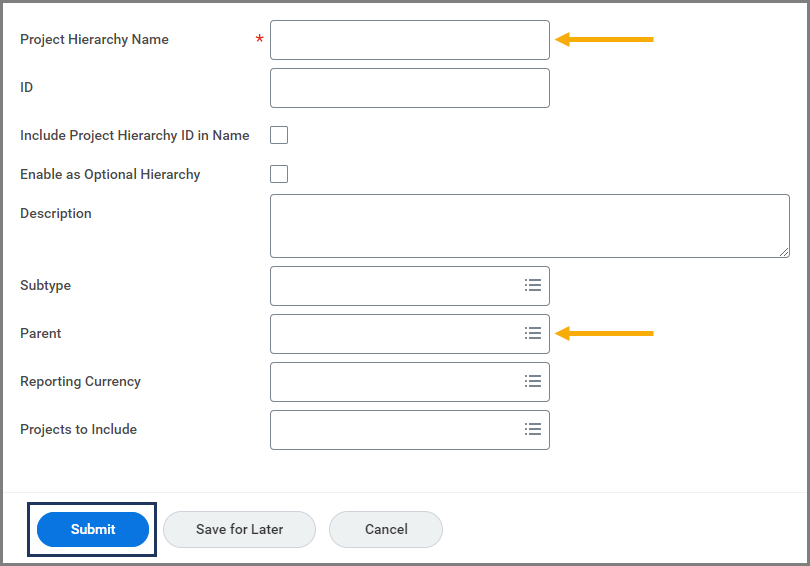Open the Projects to Include prompt icon
The image size is (810, 566).
point(533,430)
